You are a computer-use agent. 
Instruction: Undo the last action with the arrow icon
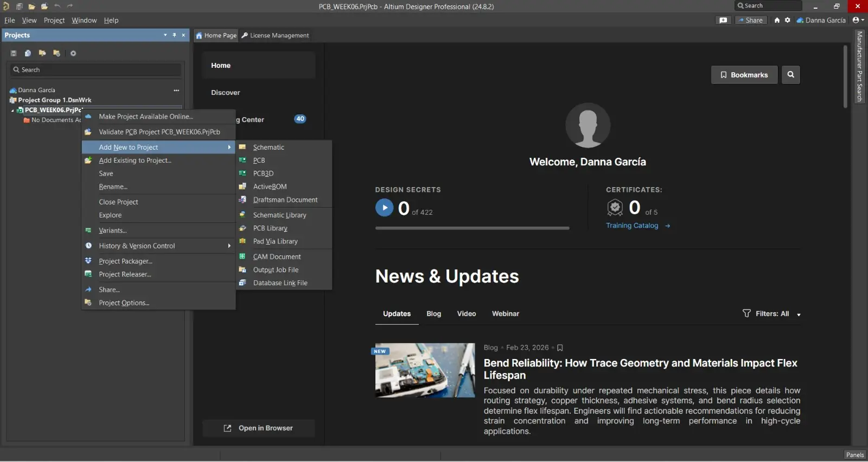(x=58, y=6)
